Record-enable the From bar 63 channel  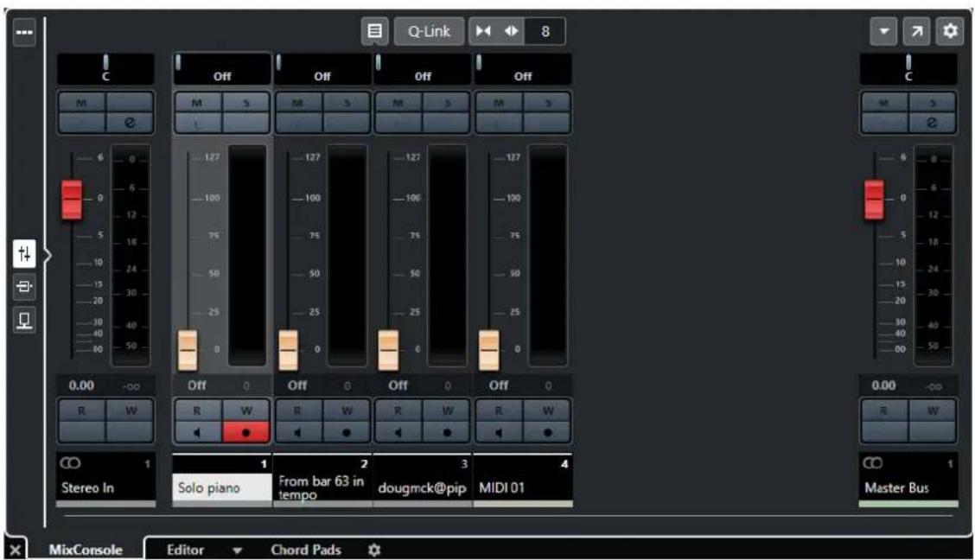[x=347, y=432]
